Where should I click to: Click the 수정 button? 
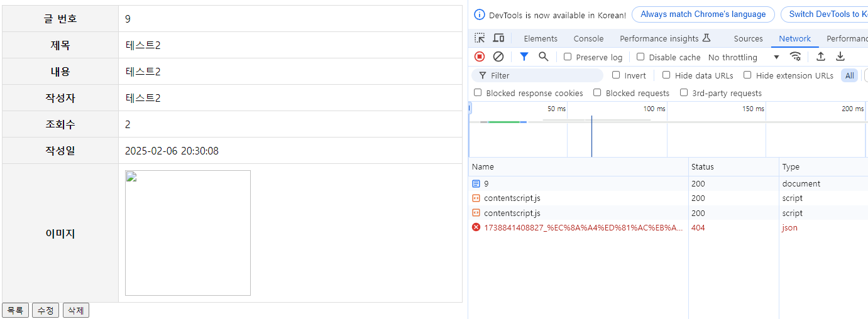(x=46, y=310)
